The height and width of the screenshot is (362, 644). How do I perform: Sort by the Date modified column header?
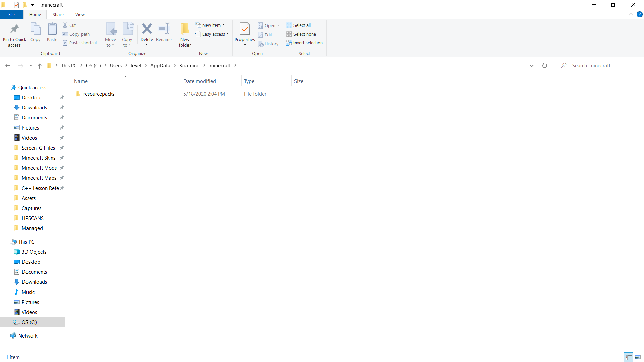click(x=211, y=81)
